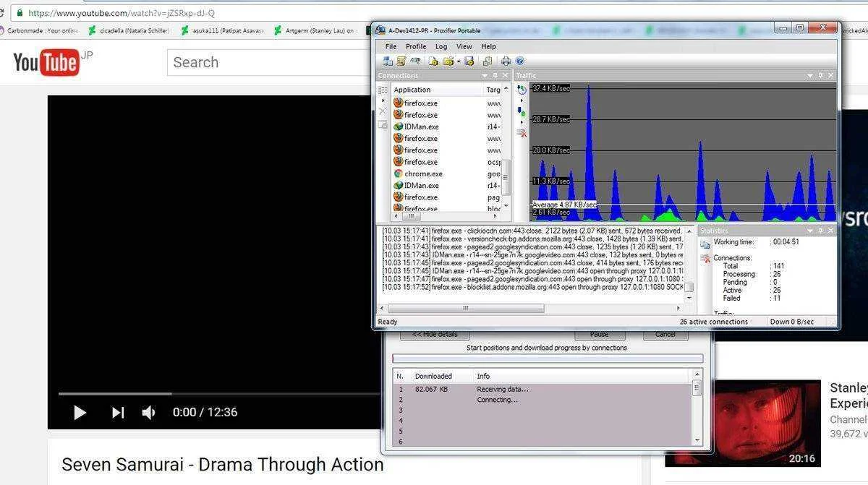Select log line for versioncheck-bg.addons.mozilla.org
This screenshot has width=868, height=485.
534,239
